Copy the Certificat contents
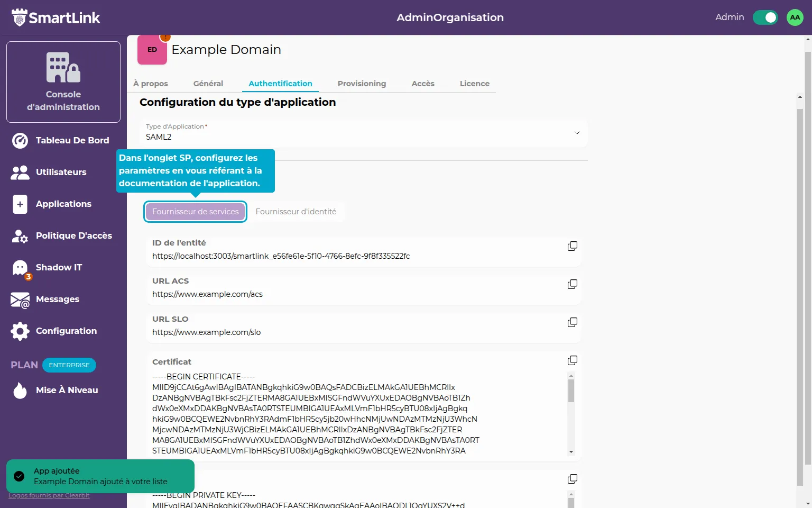 click(572, 360)
